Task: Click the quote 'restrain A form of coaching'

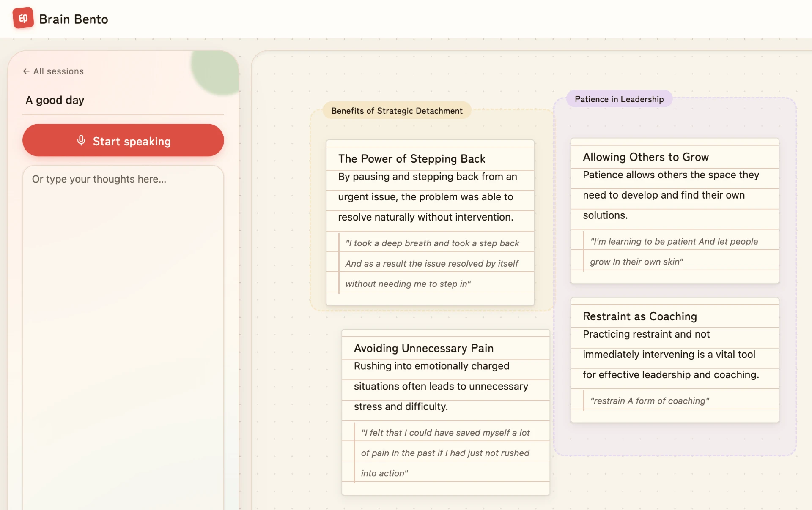Action: point(650,401)
